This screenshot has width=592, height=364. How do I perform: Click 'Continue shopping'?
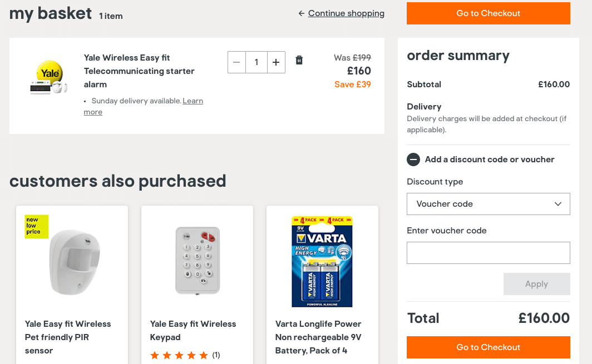click(x=346, y=13)
